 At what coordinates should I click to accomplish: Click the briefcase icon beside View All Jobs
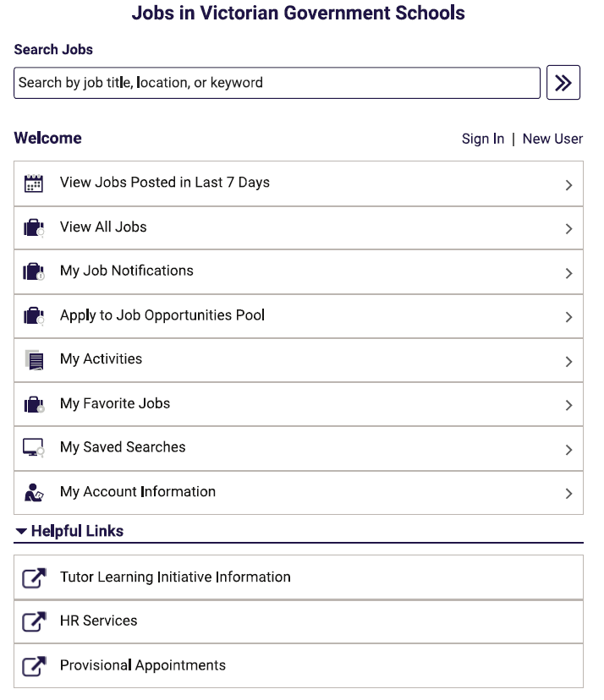pos(34,227)
